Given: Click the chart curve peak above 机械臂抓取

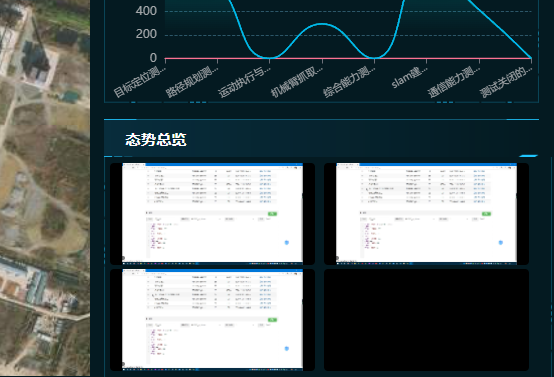Looking at the screenshot, I should pos(322,24).
